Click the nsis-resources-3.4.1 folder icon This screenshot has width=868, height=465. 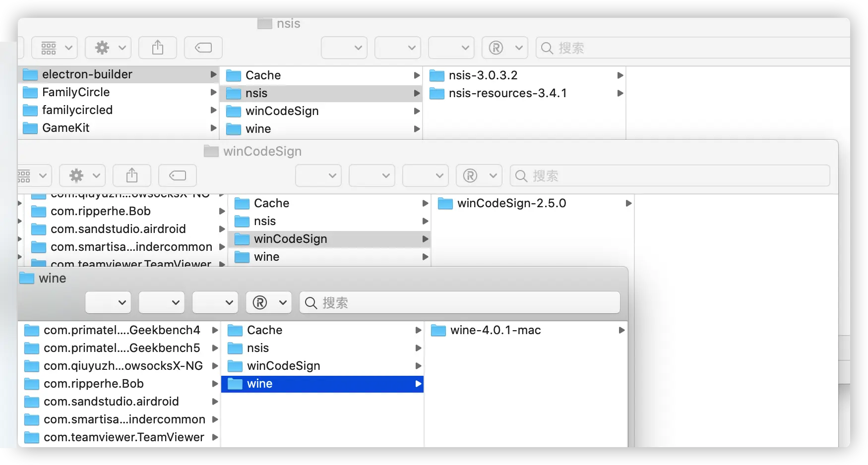coord(437,93)
